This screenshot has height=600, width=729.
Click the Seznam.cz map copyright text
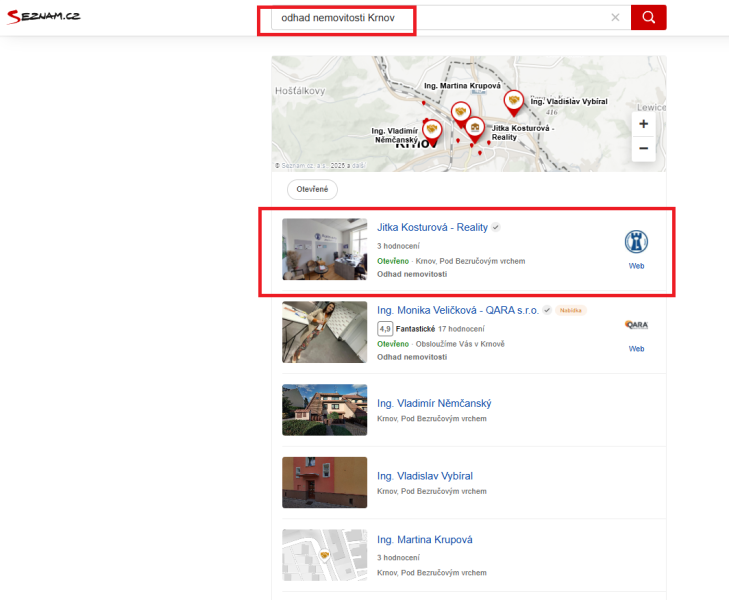pyautogui.click(x=320, y=165)
